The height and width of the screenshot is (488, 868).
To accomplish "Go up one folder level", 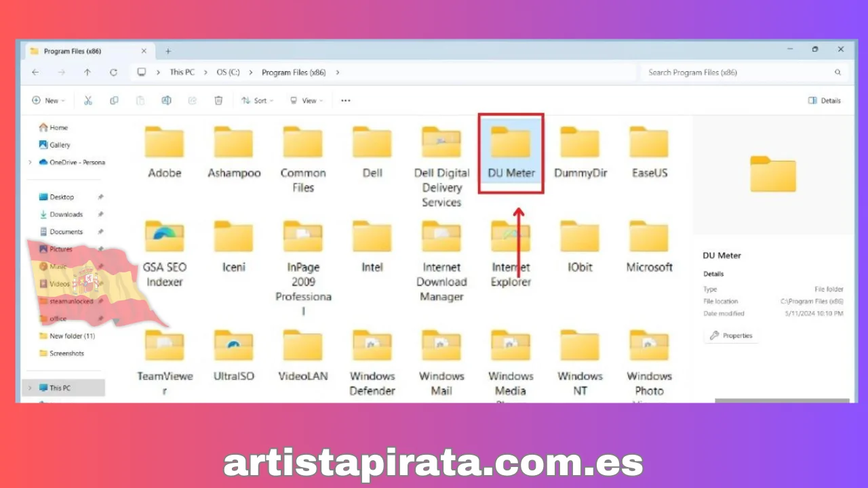I will pyautogui.click(x=87, y=73).
